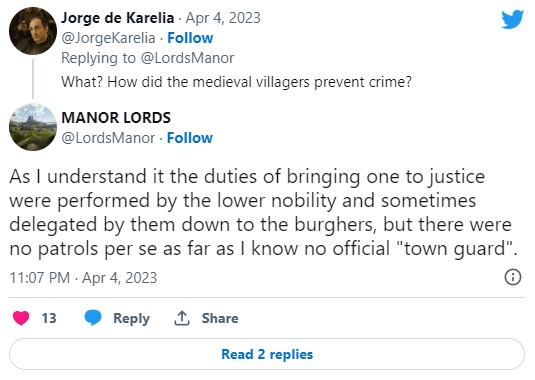Follow @JorgeKarelia
The height and width of the screenshot is (380, 535).
190,38
